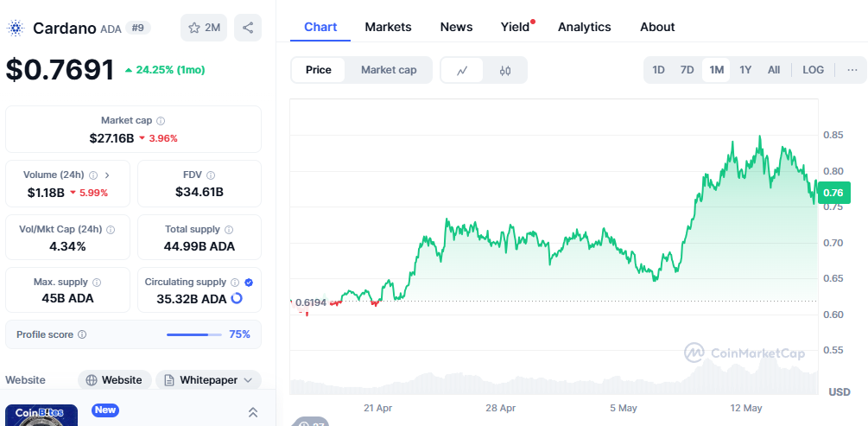Click the 21 Apr date label
The width and height of the screenshot is (868, 426).
pos(378,408)
